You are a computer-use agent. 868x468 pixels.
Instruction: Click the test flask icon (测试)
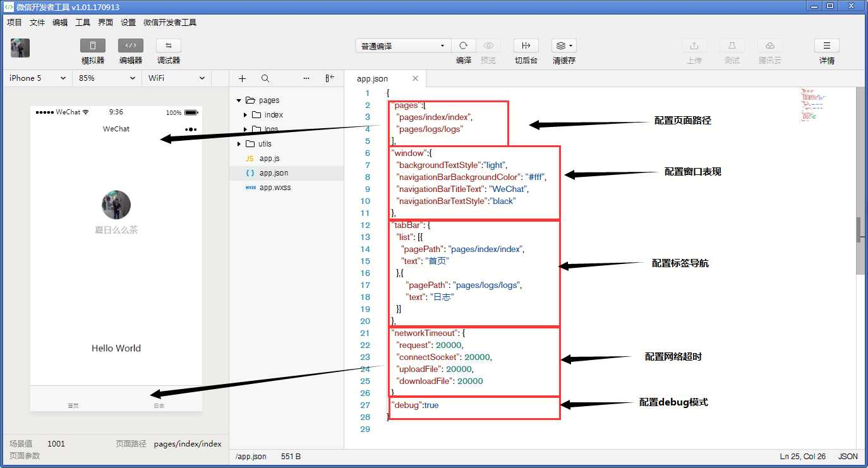click(x=732, y=46)
